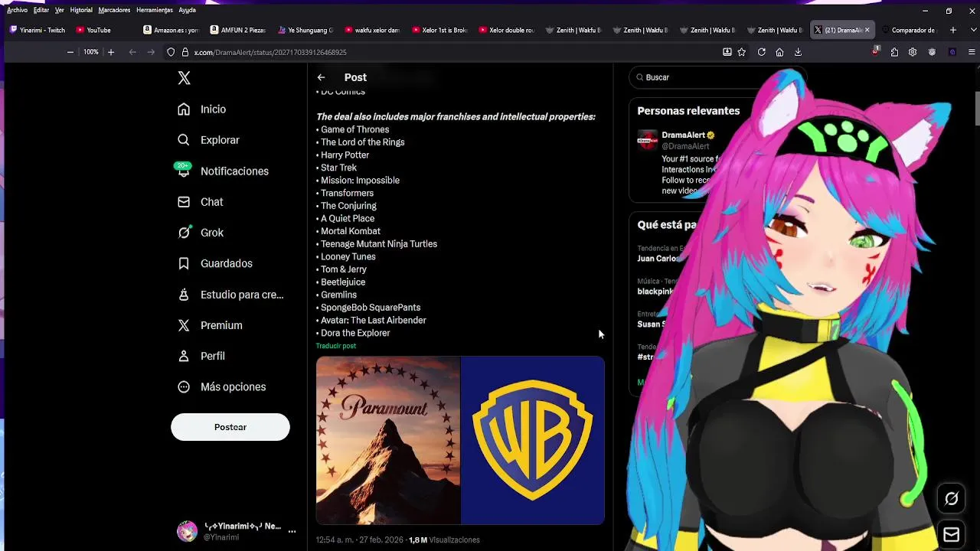Viewport: 980px width, 551px height.
Task: Zoom in with the plus button
Action: pyautogui.click(x=111, y=52)
